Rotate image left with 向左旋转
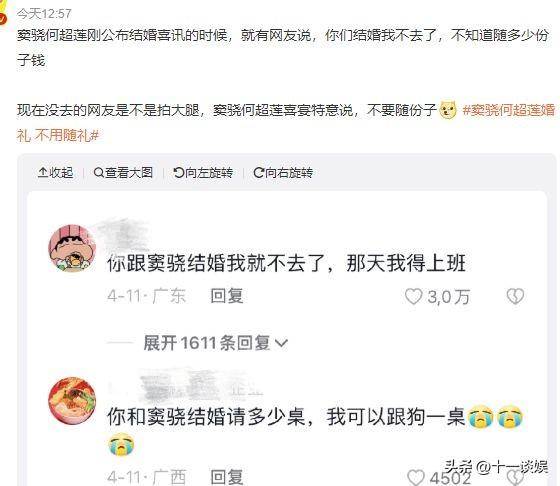The image size is (560, 486). coord(203,173)
